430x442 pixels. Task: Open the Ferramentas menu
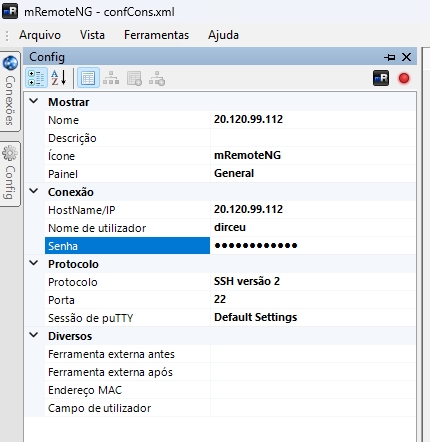[x=156, y=35]
